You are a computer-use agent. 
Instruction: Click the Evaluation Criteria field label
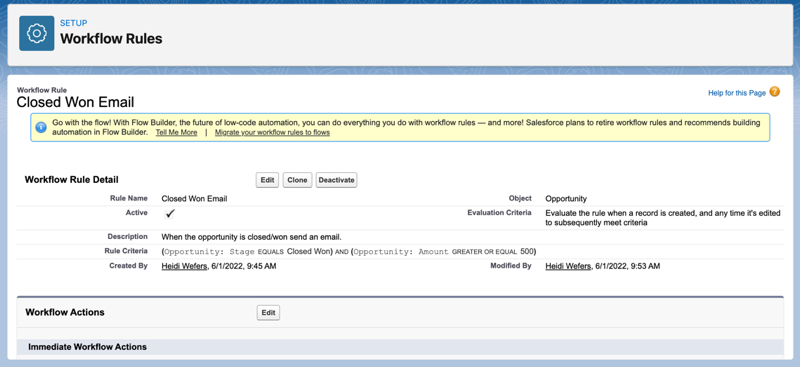(499, 212)
